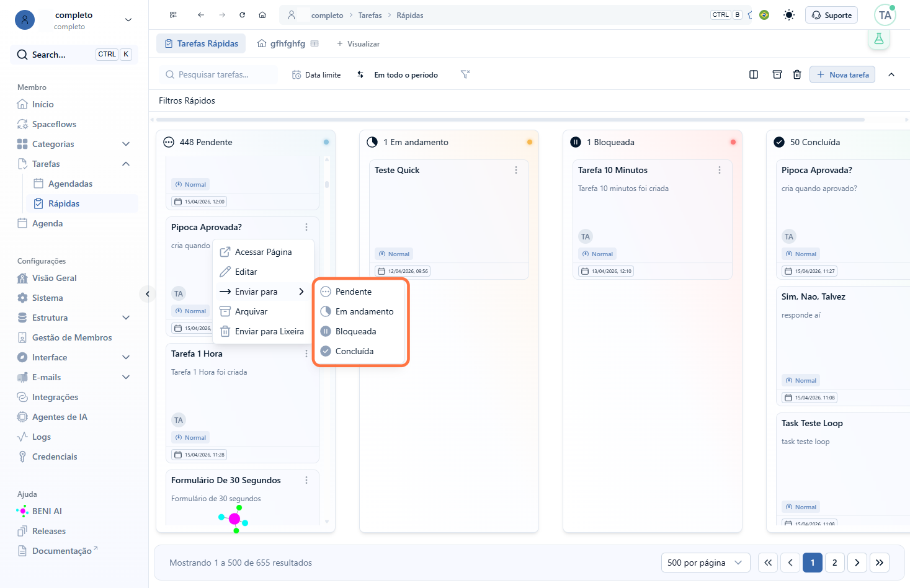This screenshot has width=910, height=588.
Task: Toggle the sidebar panel icon in the top bar
Action: tap(173, 15)
